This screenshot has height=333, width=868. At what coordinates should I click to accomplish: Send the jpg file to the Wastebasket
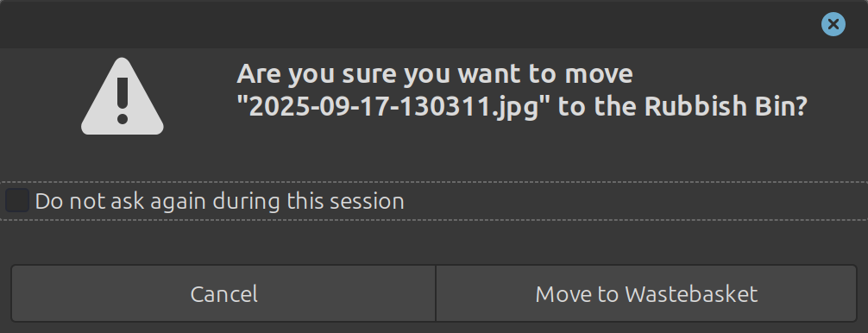click(646, 293)
